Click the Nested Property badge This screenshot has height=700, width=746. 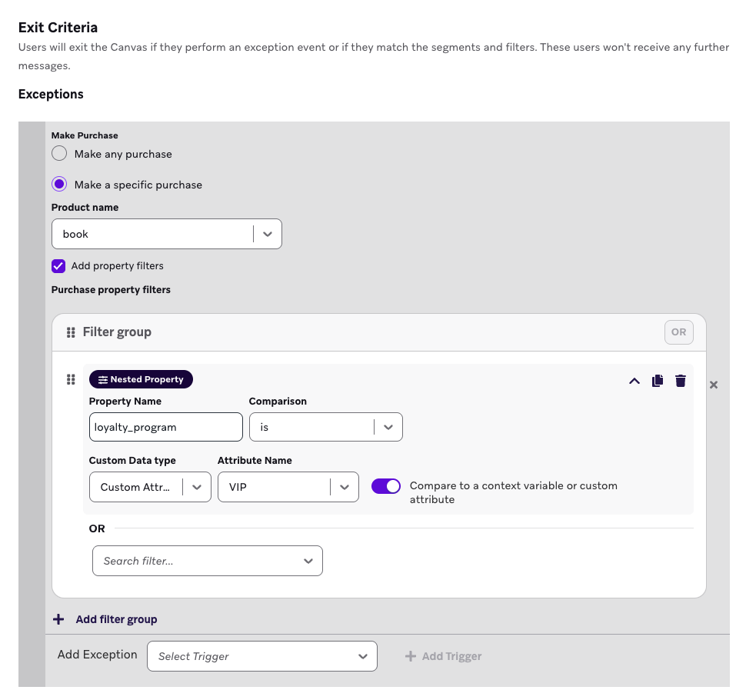141,379
